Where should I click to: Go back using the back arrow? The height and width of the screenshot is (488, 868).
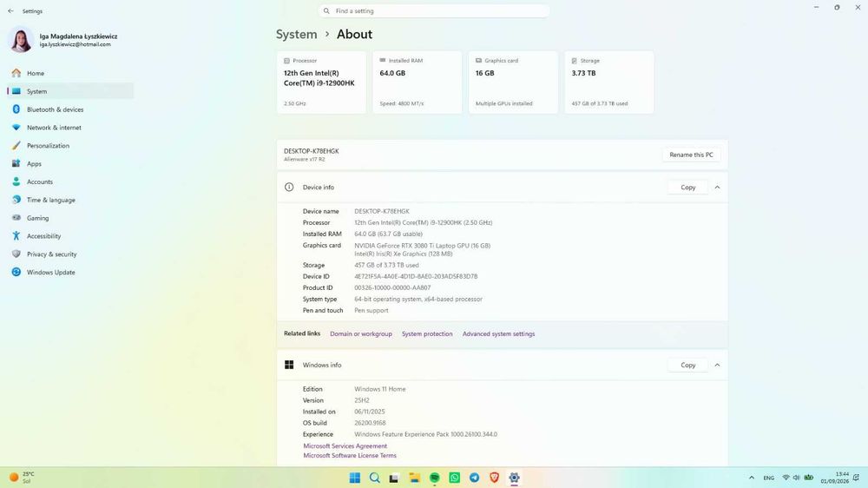10,11
